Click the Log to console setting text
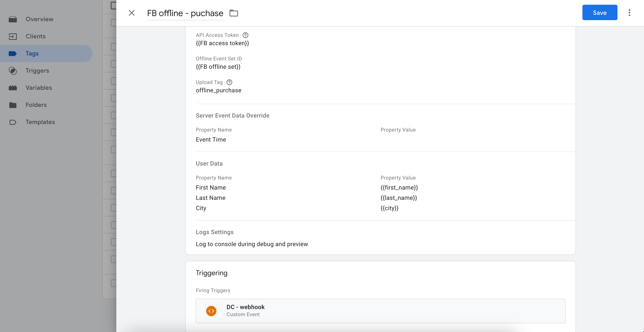Screen dimensions: 644x332 pos(252,244)
